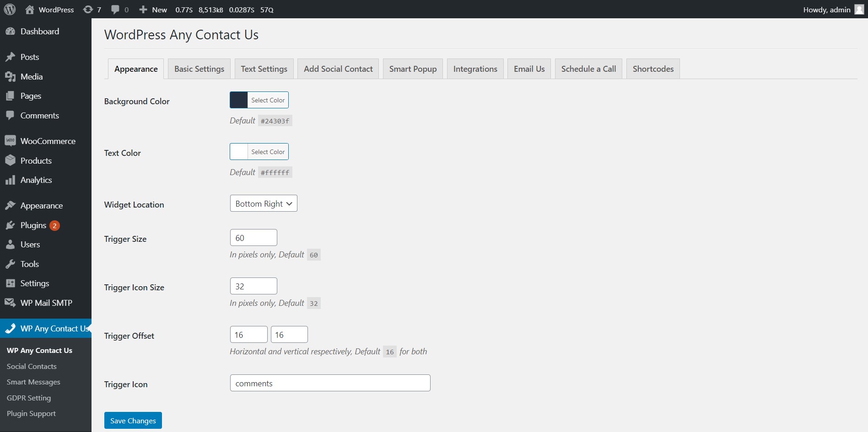Click the 0.0287S query time in admin bar
The image size is (868, 432).
[x=242, y=10]
